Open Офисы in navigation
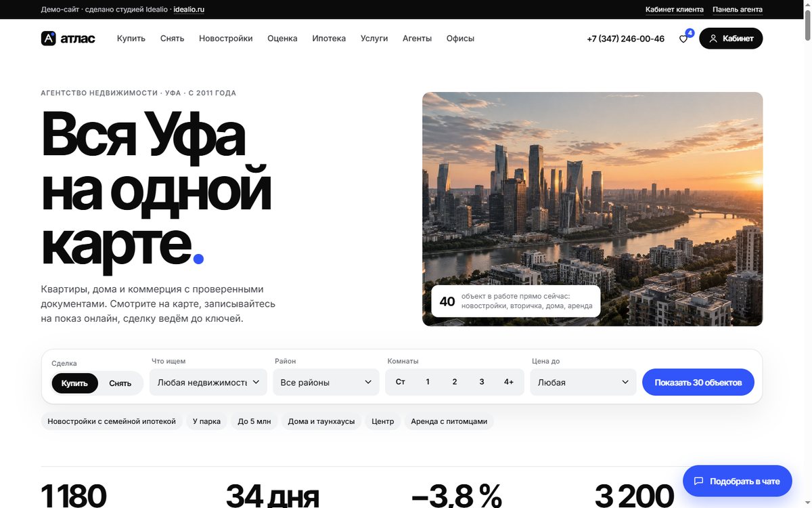Viewport: 812px width, 508px height. pos(460,39)
